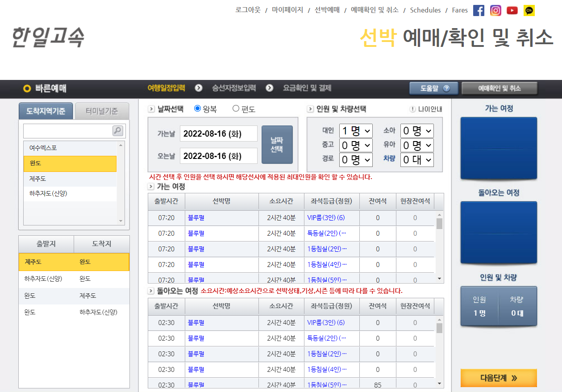
Task: Select 02:30 VIP룸(3인) return row
Action: tap(291, 323)
